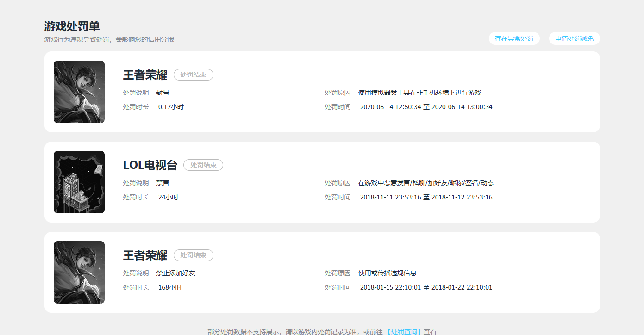Select the 168小时 duration value
Screen dimensions: 644x335
(x=170, y=287)
